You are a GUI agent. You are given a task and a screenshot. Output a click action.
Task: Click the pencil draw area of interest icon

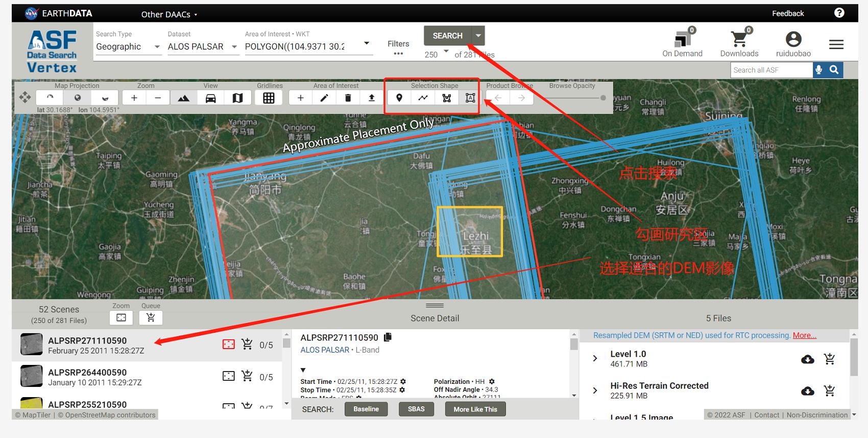324,98
